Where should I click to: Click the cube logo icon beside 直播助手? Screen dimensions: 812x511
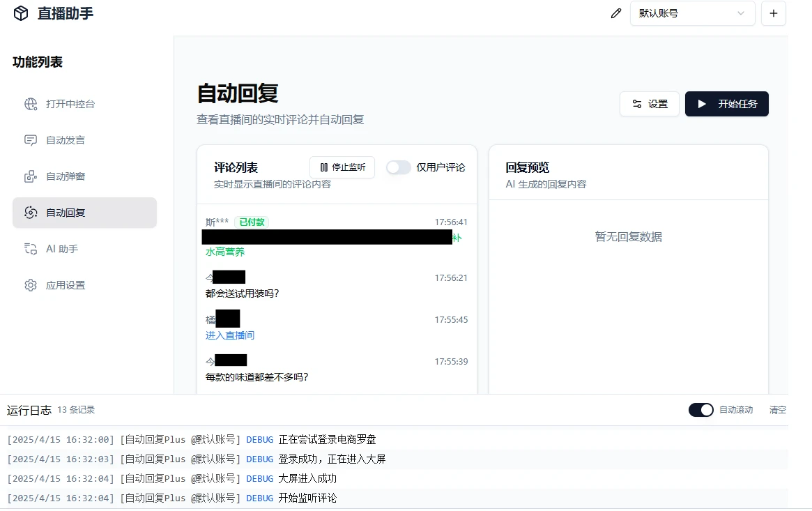pos(21,13)
